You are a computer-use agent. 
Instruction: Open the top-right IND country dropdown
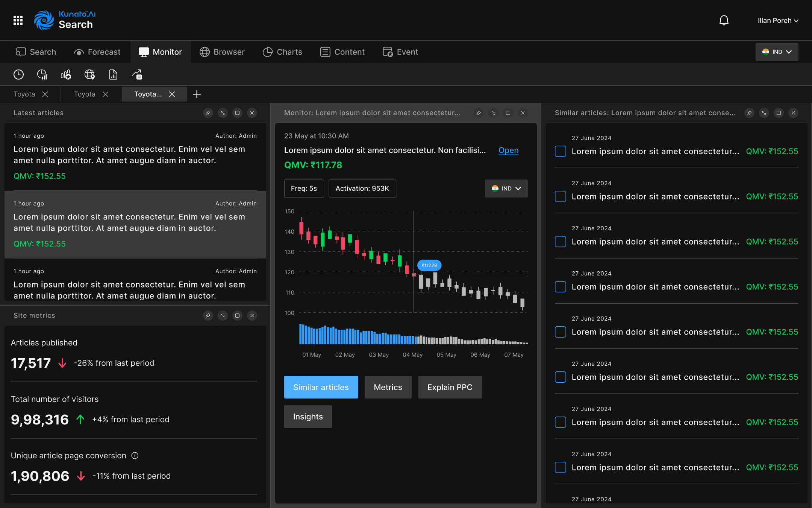[777, 52]
